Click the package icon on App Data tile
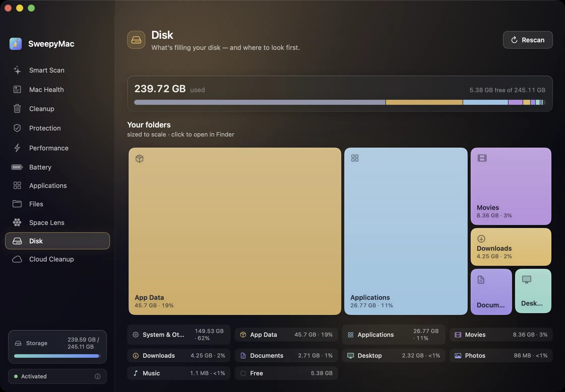 pos(139,158)
